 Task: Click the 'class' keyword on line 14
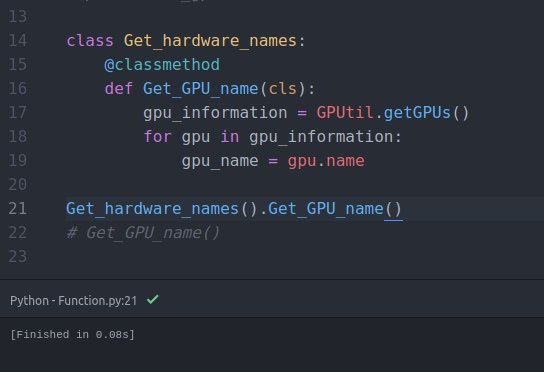(x=90, y=41)
